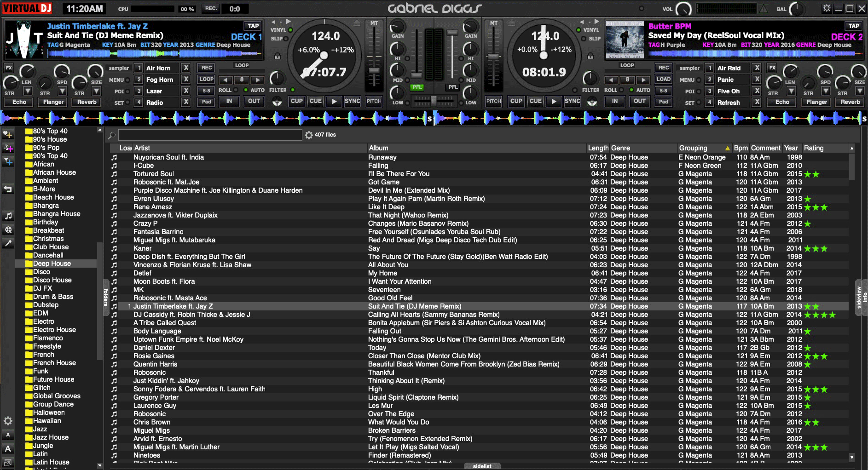Screen dimensions: 868x470
Task: Set loop IN point on Deck 1
Action: point(229,101)
